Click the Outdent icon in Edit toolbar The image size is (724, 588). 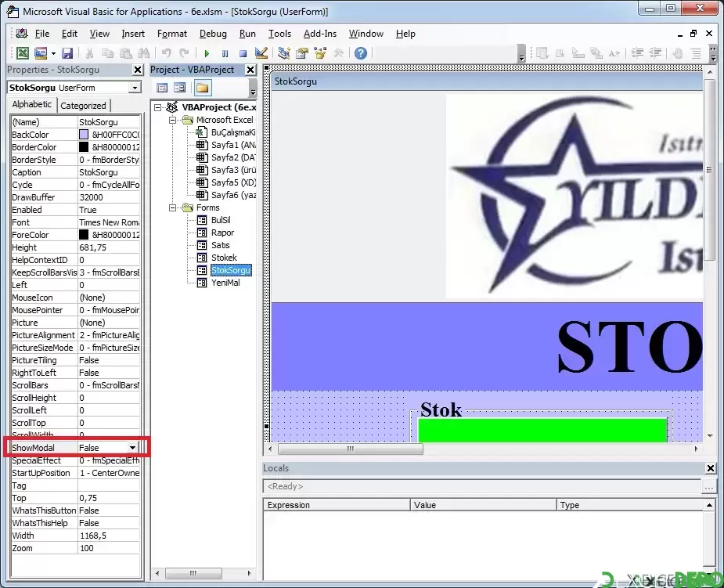(x=655, y=53)
